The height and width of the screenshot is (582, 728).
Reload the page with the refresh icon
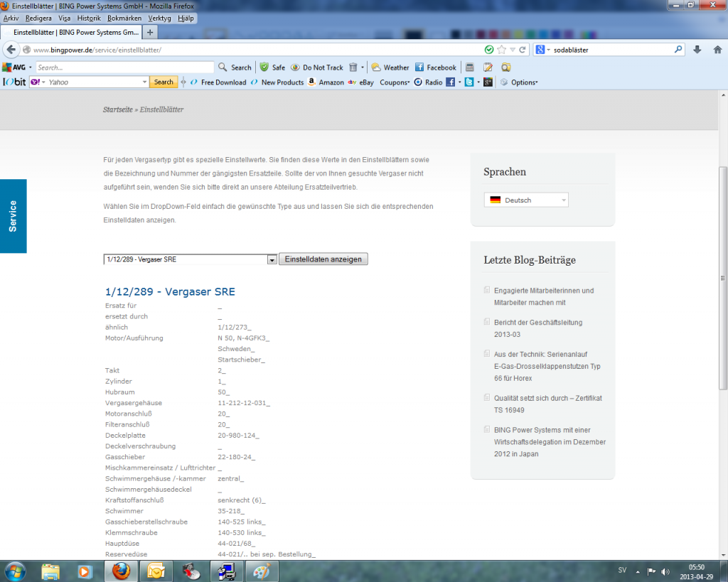[x=523, y=50]
